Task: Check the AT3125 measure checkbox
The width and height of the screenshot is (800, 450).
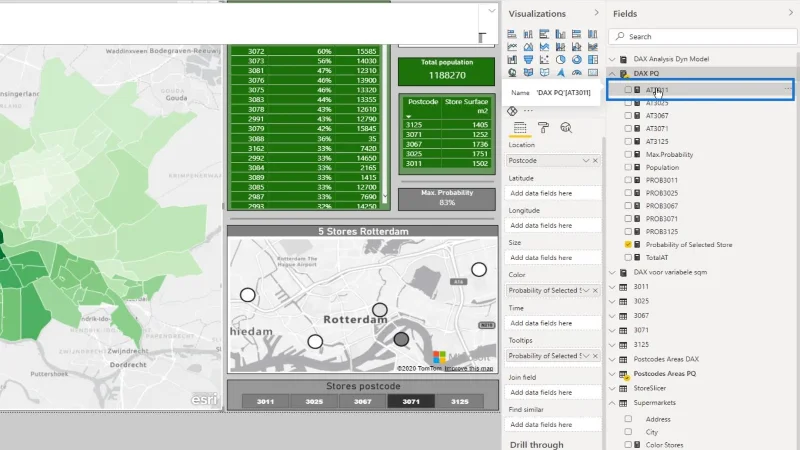Action: [628, 141]
